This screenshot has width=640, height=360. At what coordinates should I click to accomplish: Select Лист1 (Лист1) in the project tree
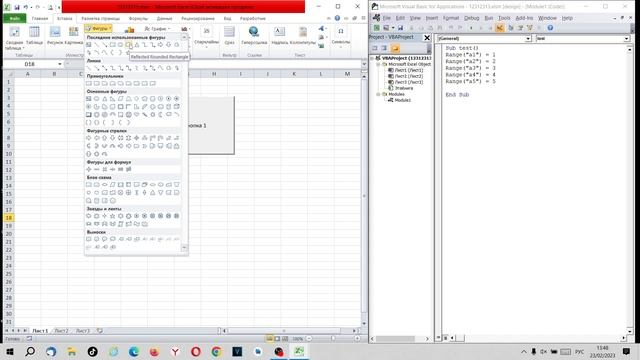409,70
